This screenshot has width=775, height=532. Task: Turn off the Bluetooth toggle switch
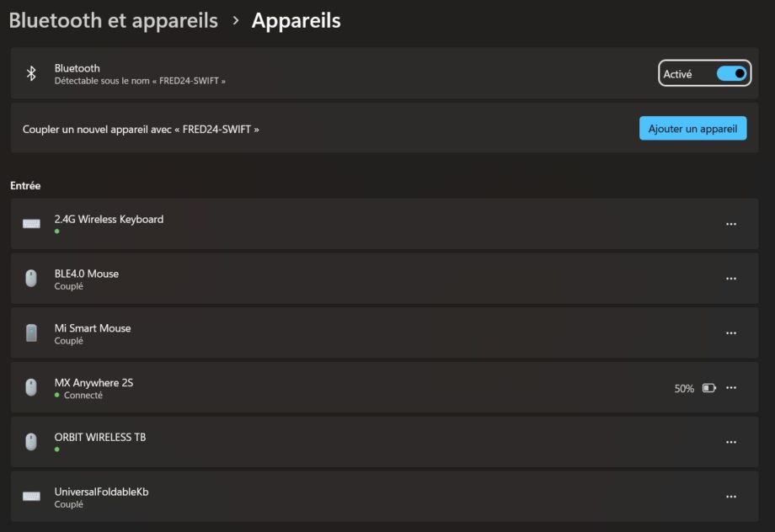click(731, 74)
